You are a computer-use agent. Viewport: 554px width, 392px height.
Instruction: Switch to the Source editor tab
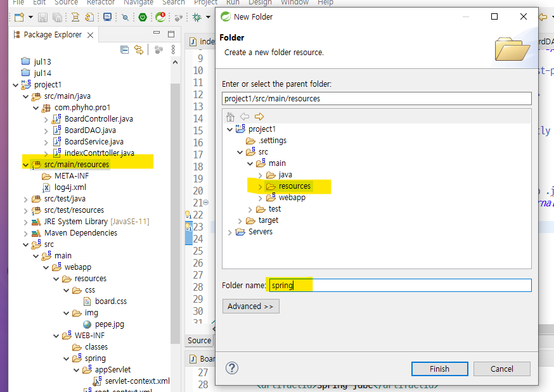point(199,341)
